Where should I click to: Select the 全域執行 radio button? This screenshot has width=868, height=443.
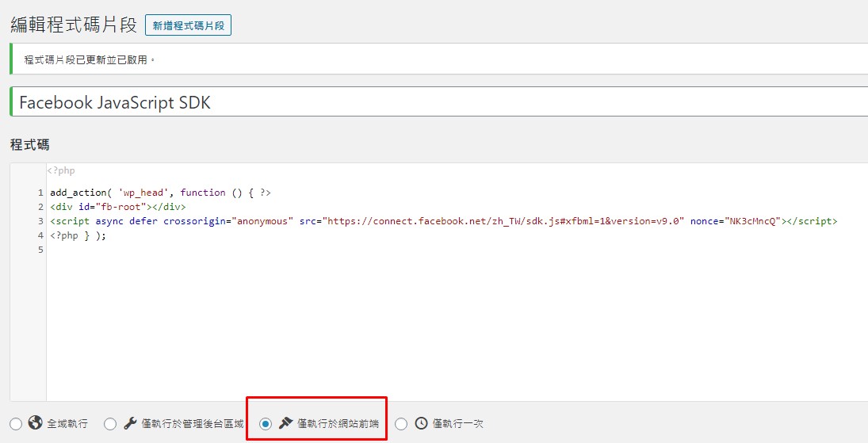tap(16, 424)
